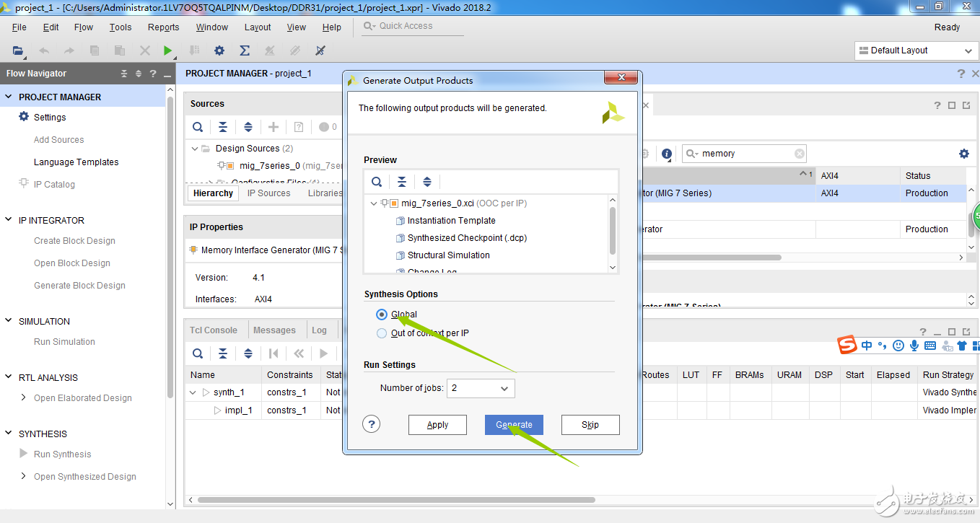Collapse the synth_1 run row
This screenshot has height=523, width=980.
point(193,392)
